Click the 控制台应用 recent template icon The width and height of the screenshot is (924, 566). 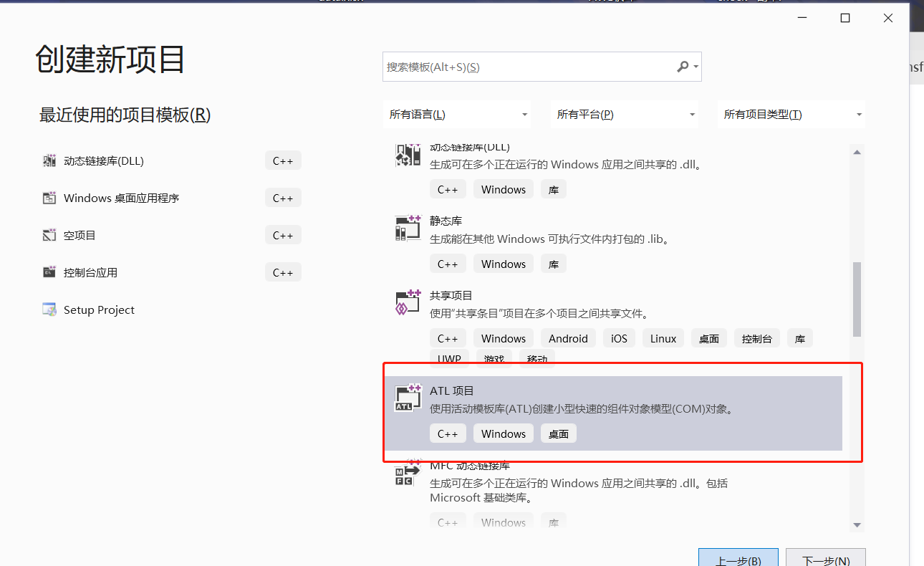point(49,273)
